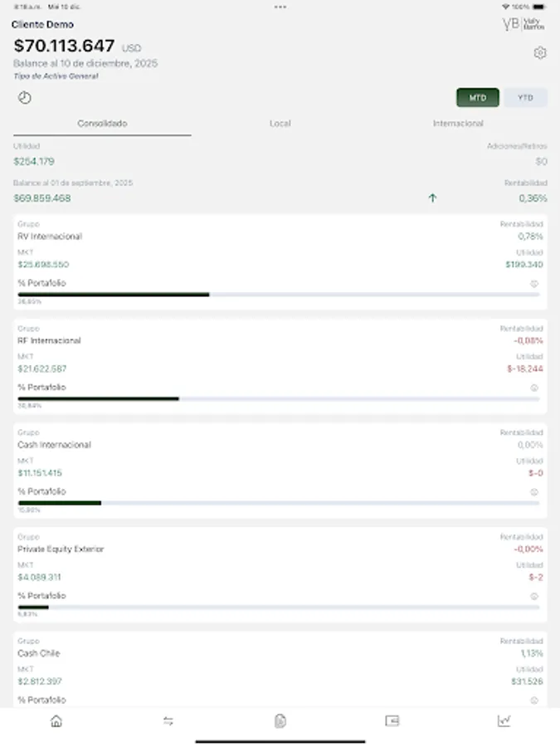Screen dimensions: 560x747
Task: Open the line chart icon in bottom bar
Action: pos(504,720)
